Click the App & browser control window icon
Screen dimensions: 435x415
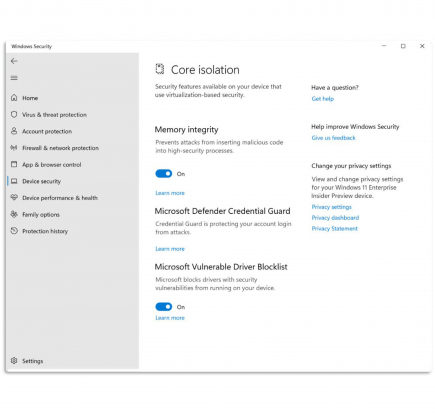14,164
